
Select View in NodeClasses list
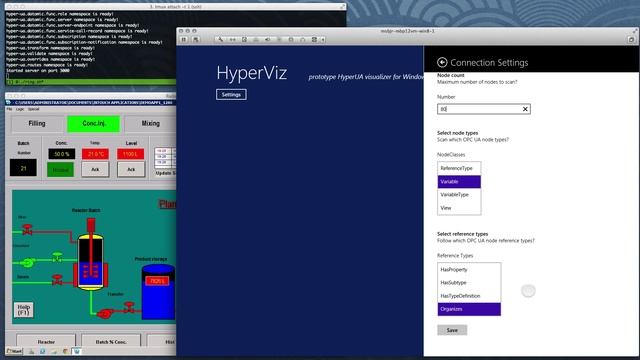[x=459, y=208]
